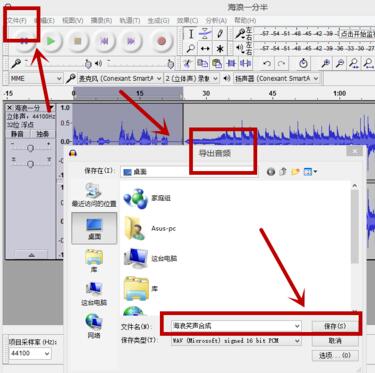Screen dimensions: 375x373
Task: Open the MME audio host dropdown
Action: coord(35,79)
